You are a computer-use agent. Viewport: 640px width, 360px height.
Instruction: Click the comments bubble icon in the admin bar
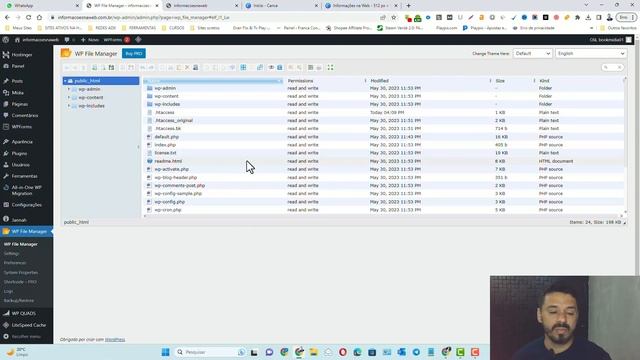pyautogui.click(x=67, y=40)
